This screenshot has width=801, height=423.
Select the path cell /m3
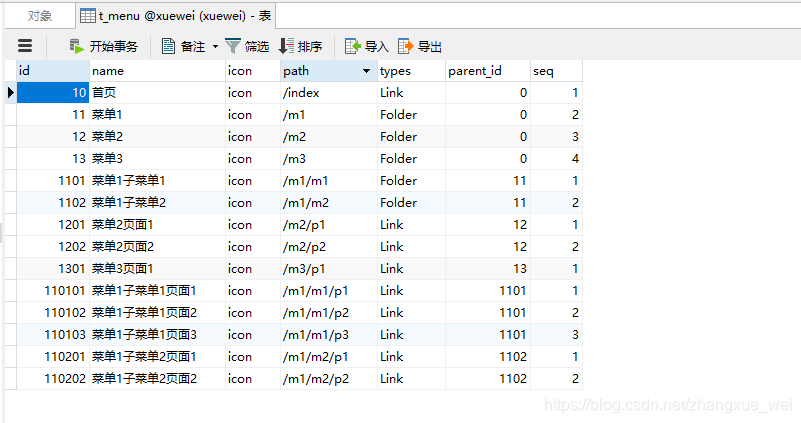coord(329,158)
